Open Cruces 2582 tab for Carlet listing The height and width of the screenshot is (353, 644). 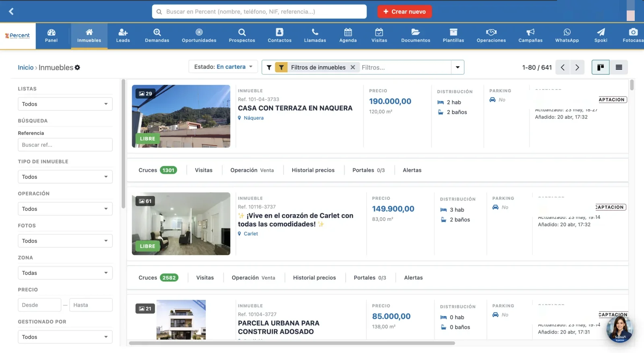click(x=158, y=278)
